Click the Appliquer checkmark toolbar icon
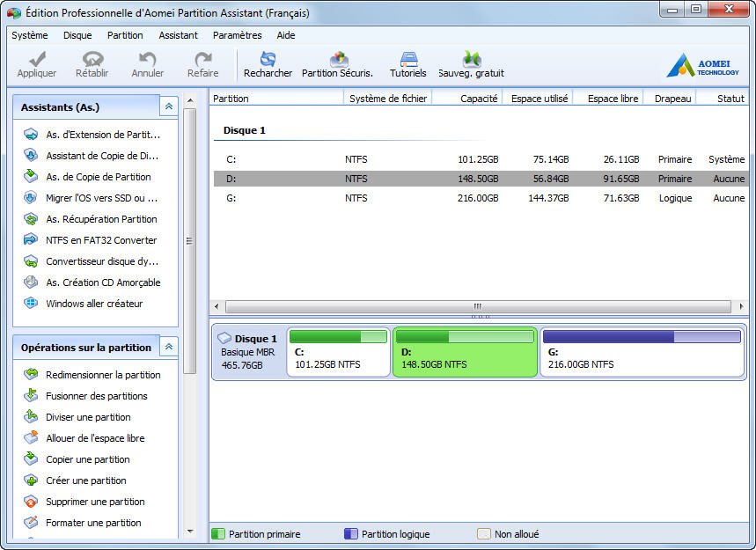This screenshot has height=550, width=756. 37,59
